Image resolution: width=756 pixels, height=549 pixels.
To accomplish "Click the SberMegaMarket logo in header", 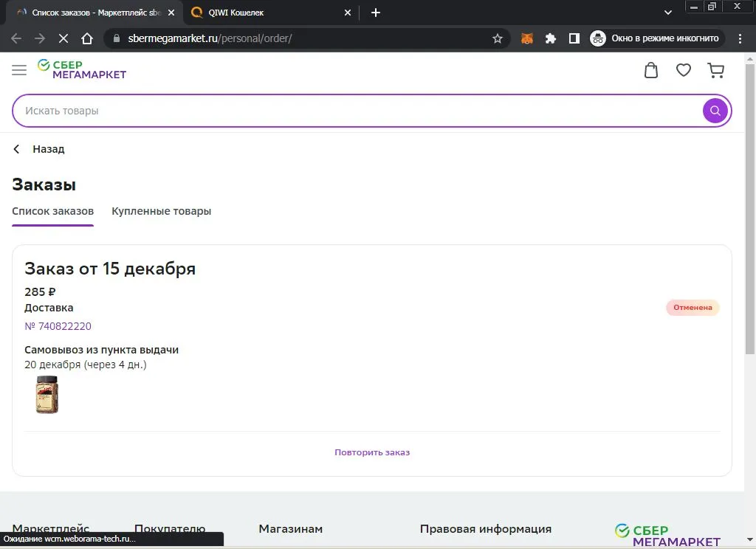I will point(82,69).
